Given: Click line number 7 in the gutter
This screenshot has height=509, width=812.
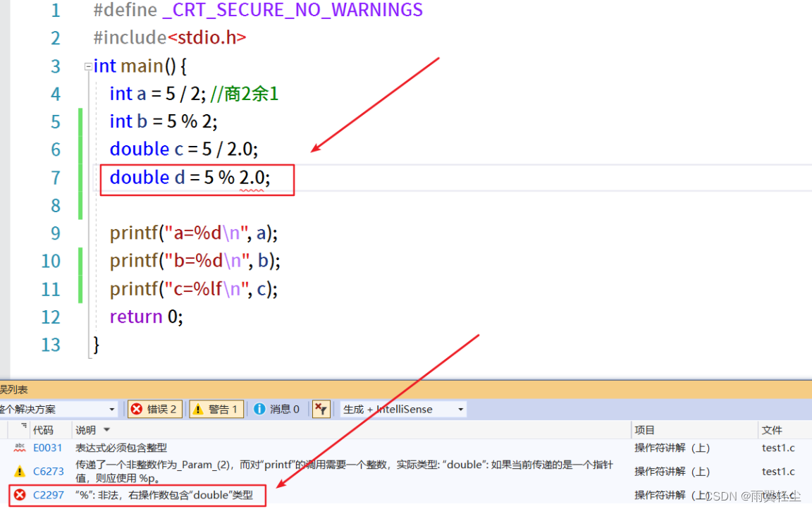Looking at the screenshot, I should 56,178.
